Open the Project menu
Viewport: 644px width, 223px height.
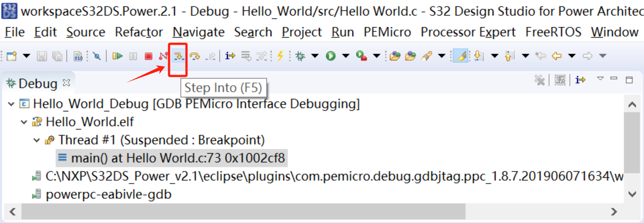click(302, 32)
